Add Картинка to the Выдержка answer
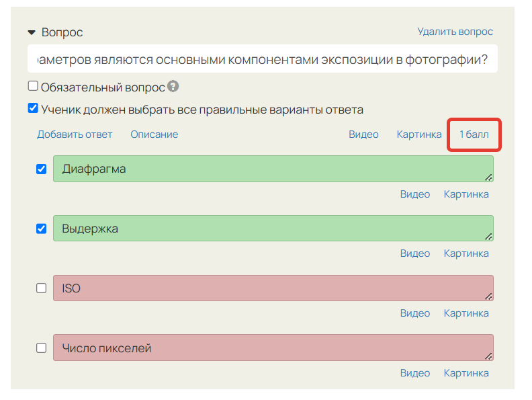This screenshot has height=400, width=532. point(466,253)
